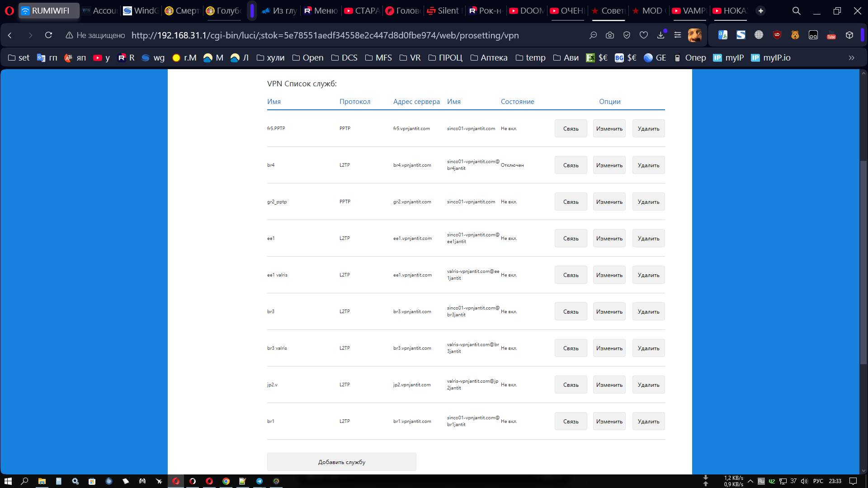
Task: Click the snapshot camera icon in address bar
Action: [610, 35]
